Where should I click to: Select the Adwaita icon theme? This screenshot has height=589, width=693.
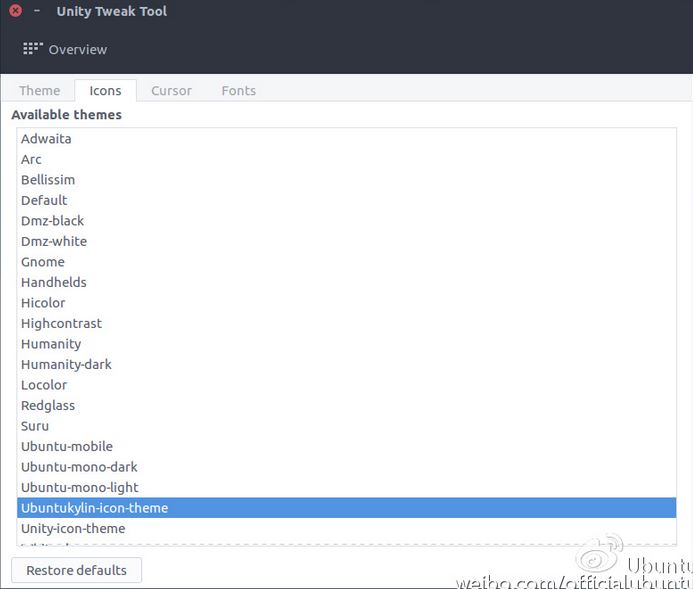pyautogui.click(x=46, y=139)
